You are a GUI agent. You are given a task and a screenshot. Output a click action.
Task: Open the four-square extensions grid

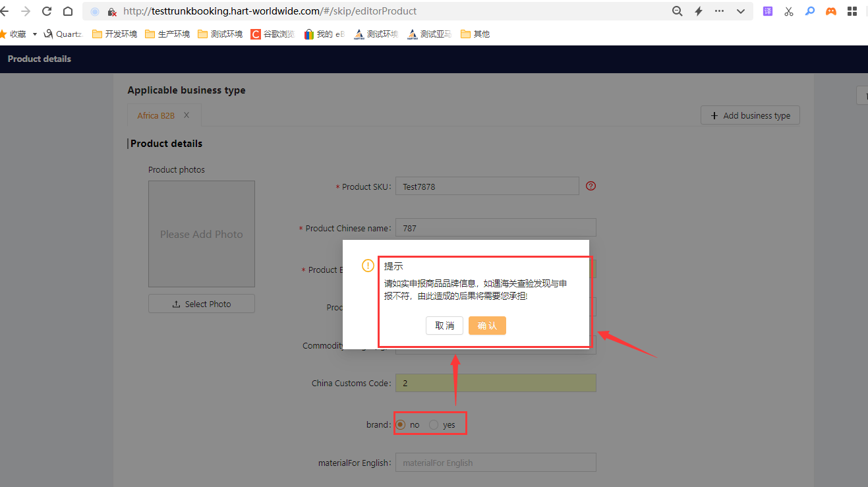(852, 11)
